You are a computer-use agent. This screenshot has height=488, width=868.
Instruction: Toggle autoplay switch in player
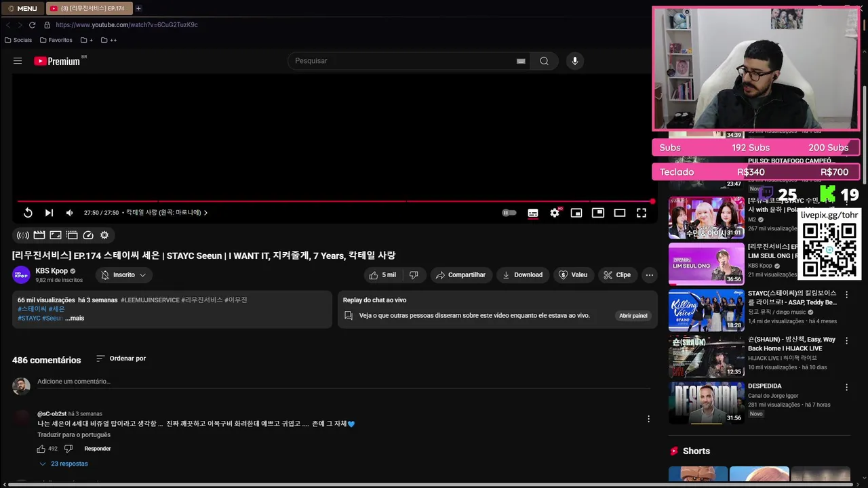[509, 213]
